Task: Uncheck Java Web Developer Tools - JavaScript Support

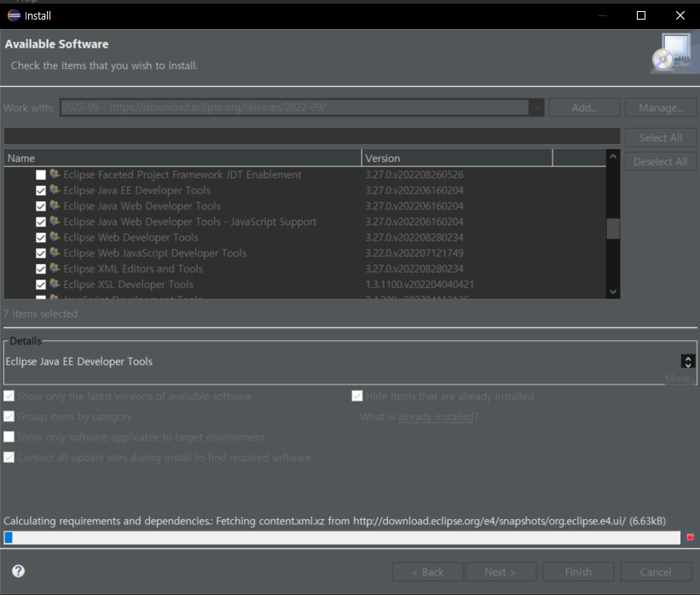Action: 41,222
